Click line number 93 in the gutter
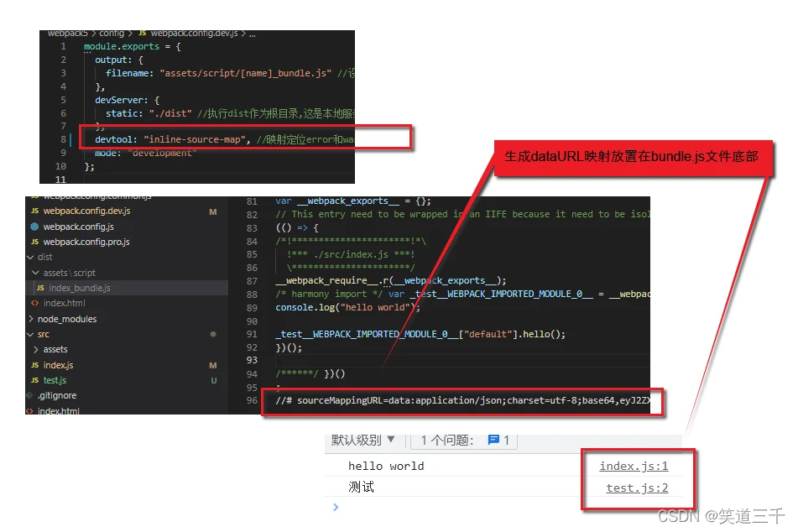The height and width of the screenshot is (532, 798). click(252, 360)
